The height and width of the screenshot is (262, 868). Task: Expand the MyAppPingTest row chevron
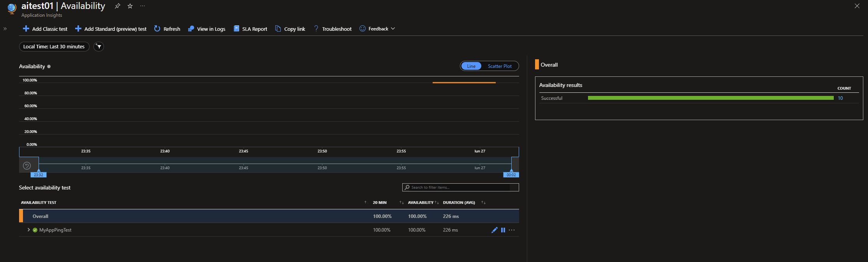[x=28, y=230]
